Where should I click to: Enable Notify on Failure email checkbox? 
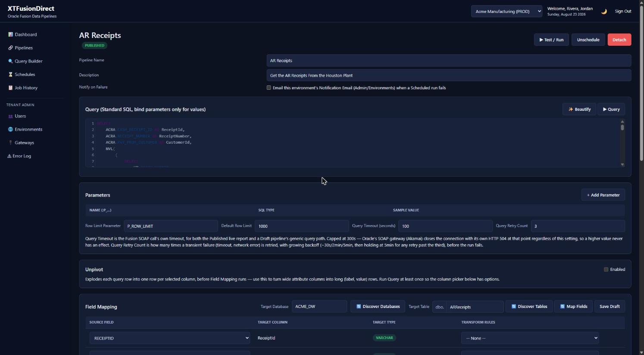pos(269,88)
